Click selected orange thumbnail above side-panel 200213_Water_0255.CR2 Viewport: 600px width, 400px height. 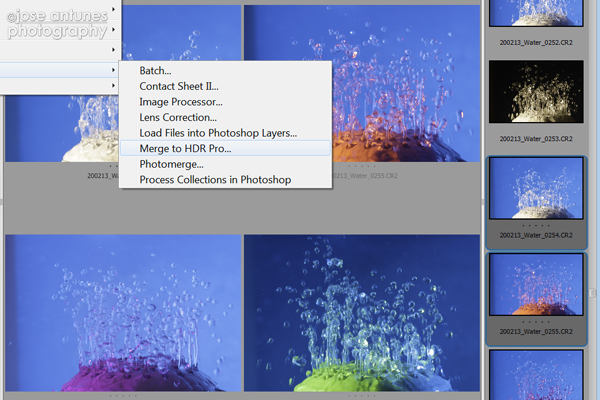(x=536, y=284)
